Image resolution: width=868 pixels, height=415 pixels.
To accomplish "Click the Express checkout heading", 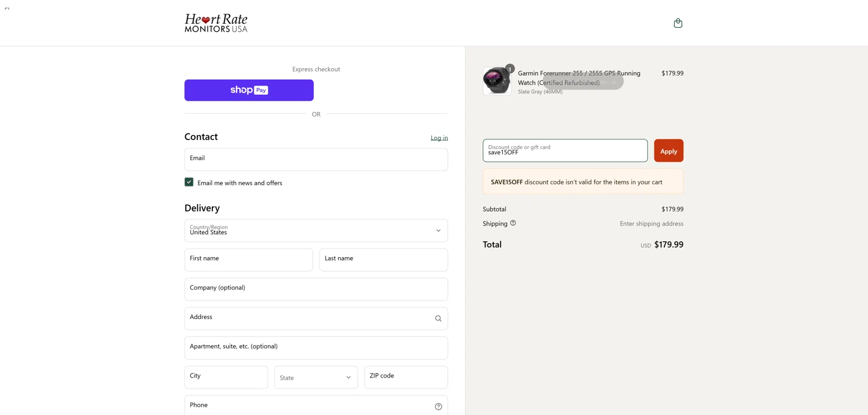I will point(316,69).
